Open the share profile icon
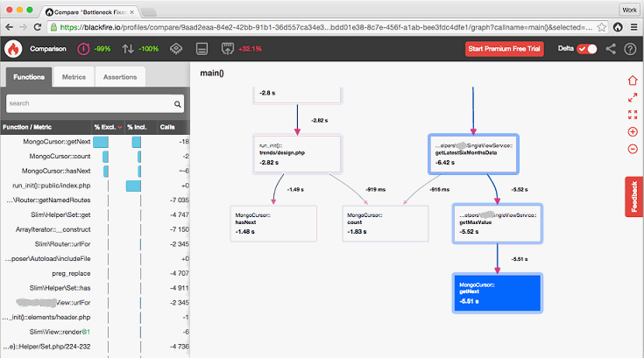 [x=611, y=49]
